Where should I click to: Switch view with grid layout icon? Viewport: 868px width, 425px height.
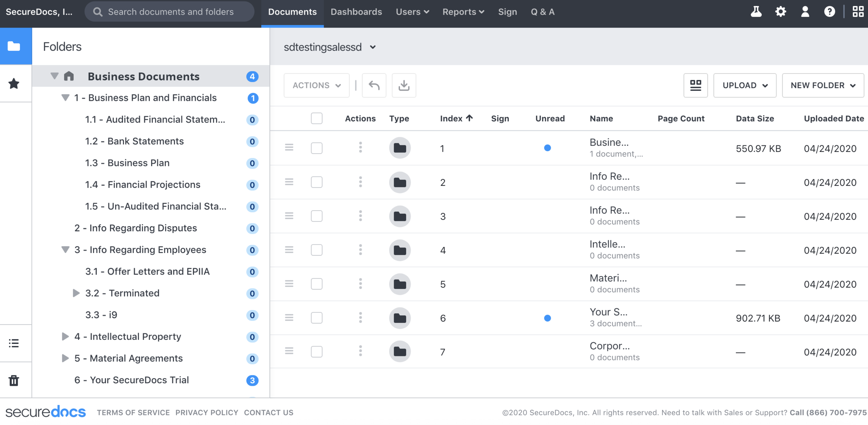(x=696, y=85)
